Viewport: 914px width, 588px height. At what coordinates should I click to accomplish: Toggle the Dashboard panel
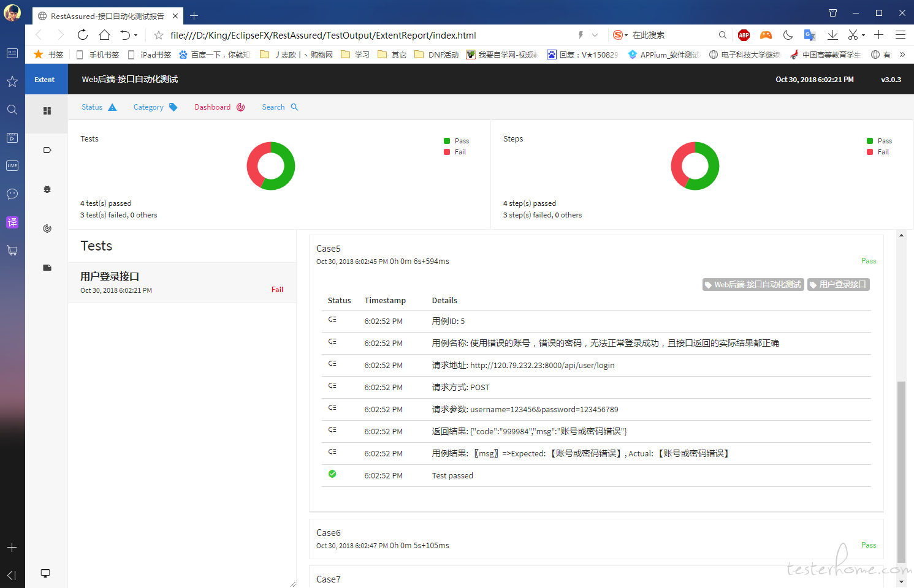(219, 107)
